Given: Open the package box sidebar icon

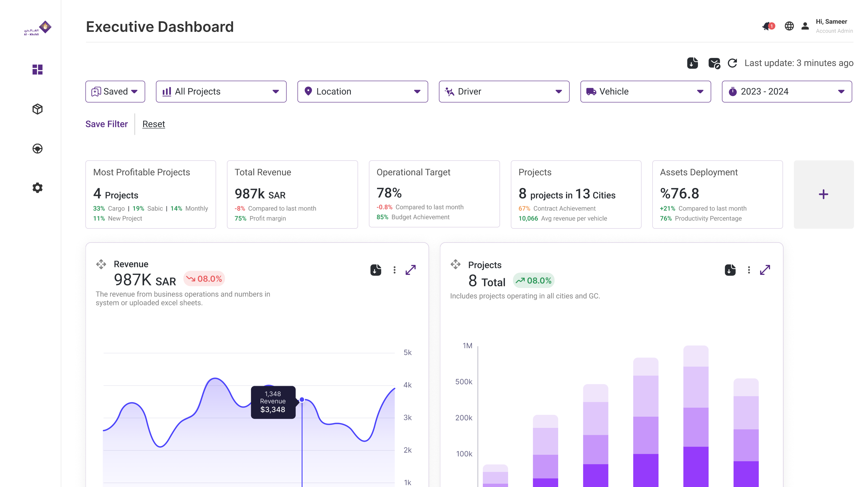Looking at the screenshot, I should coord(37,109).
